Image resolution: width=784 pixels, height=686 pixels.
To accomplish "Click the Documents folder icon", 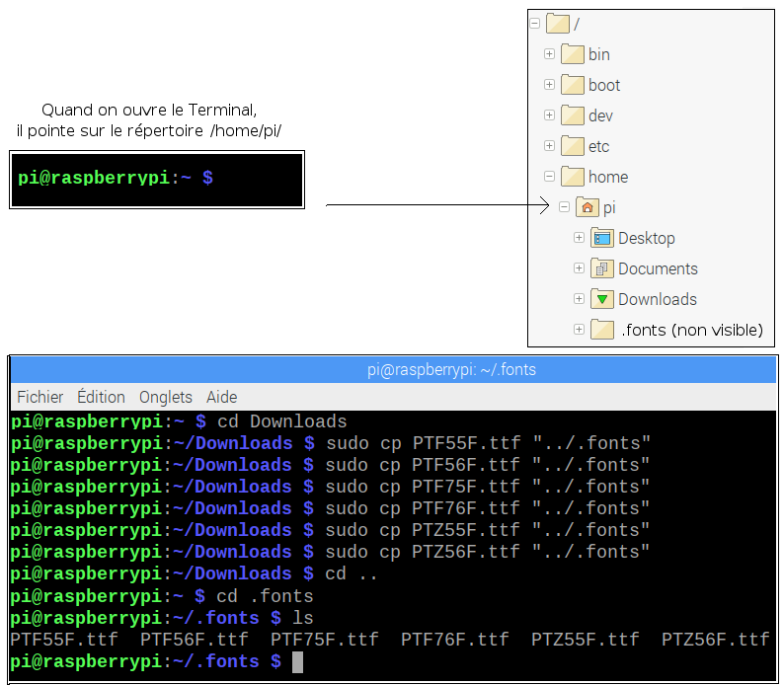I will pyautogui.click(x=602, y=268).
